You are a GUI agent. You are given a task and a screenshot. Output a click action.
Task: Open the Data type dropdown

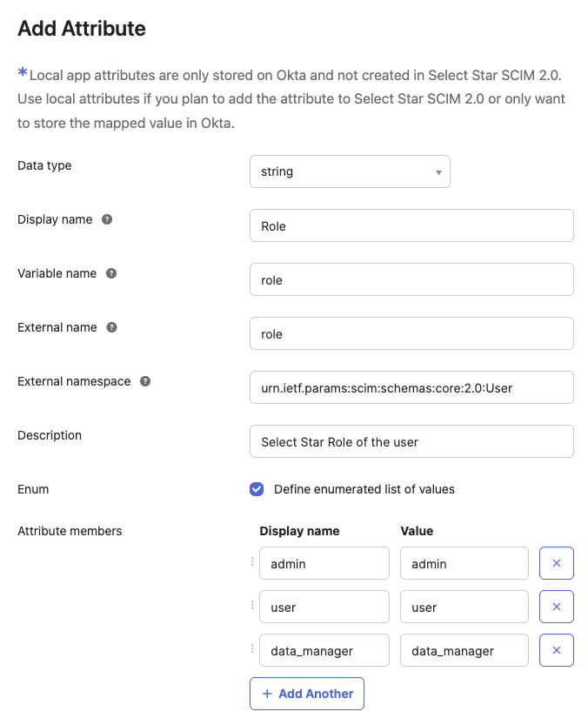click(x=350, y=171)
